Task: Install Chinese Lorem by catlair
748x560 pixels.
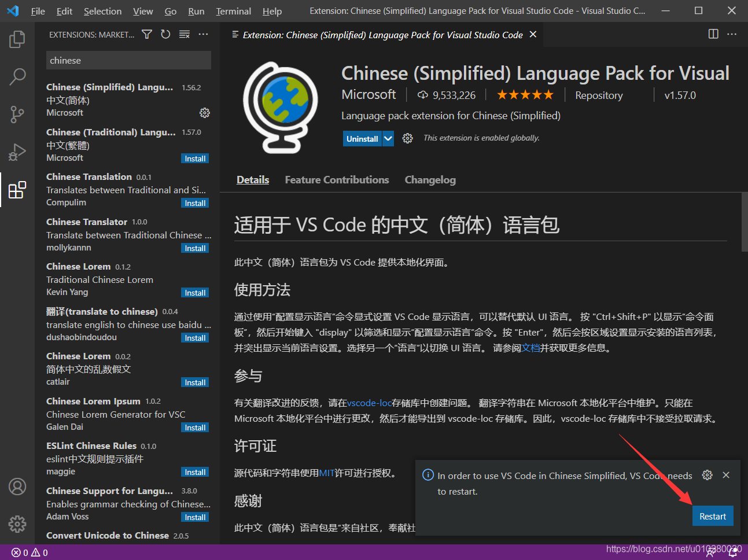Action: point(195,382)
